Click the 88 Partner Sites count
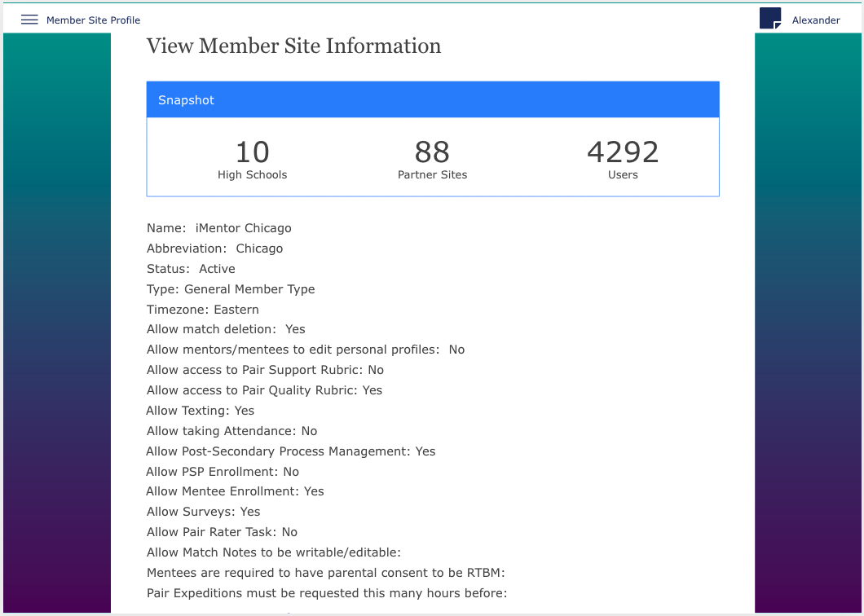This screenshot has height=616, width=864. (432, 152)
